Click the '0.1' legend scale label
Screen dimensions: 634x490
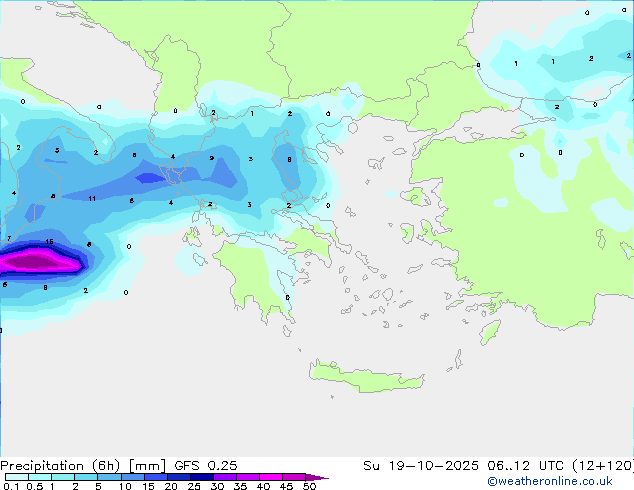coord(11,486)
